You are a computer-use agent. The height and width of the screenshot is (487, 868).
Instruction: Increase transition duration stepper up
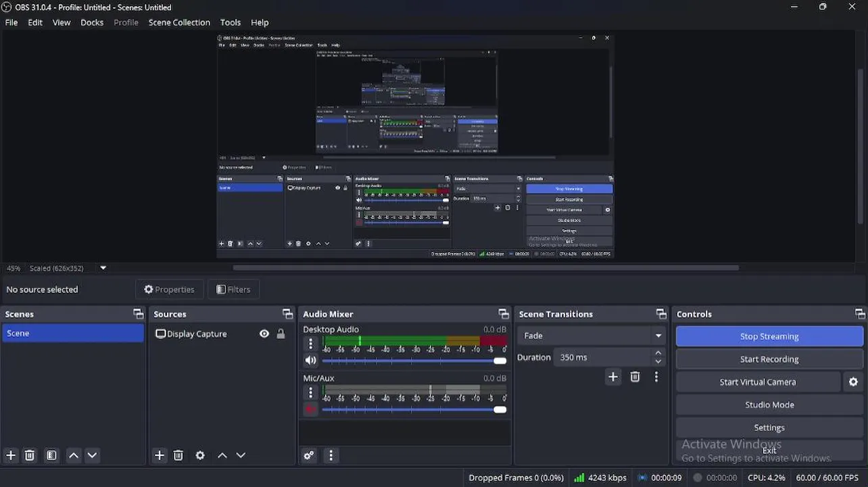point(658,353)
